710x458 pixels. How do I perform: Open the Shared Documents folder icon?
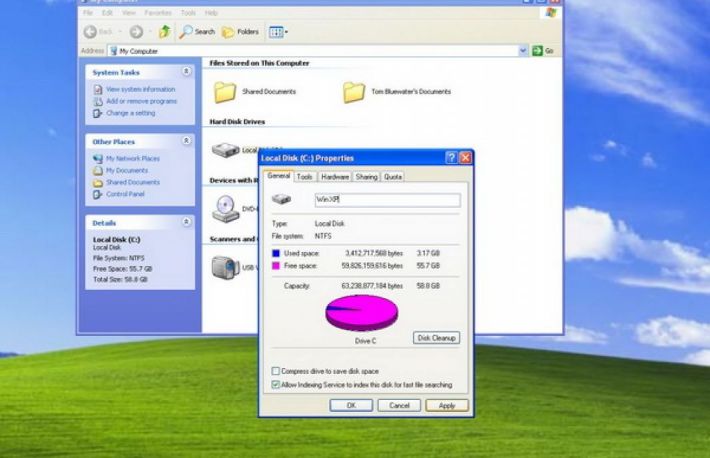click(x=225, y=92)
